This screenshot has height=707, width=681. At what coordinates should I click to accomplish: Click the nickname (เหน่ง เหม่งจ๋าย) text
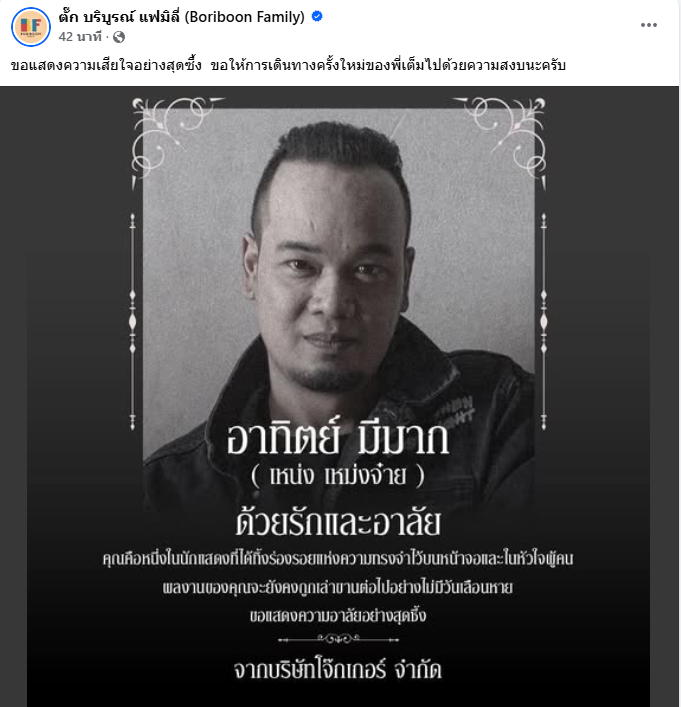[338, 475]
